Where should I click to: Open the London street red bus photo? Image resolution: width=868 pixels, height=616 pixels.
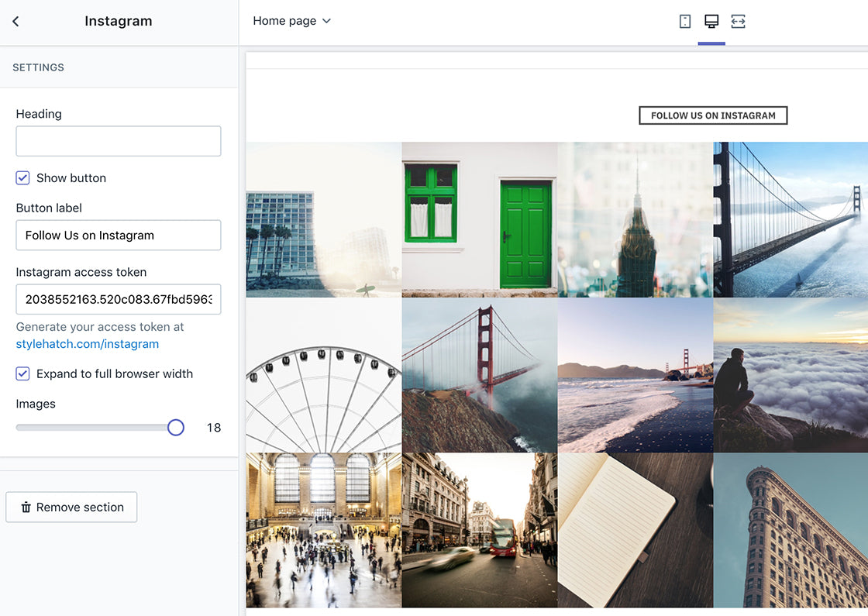pyautogui.click(x=480, y=530)
